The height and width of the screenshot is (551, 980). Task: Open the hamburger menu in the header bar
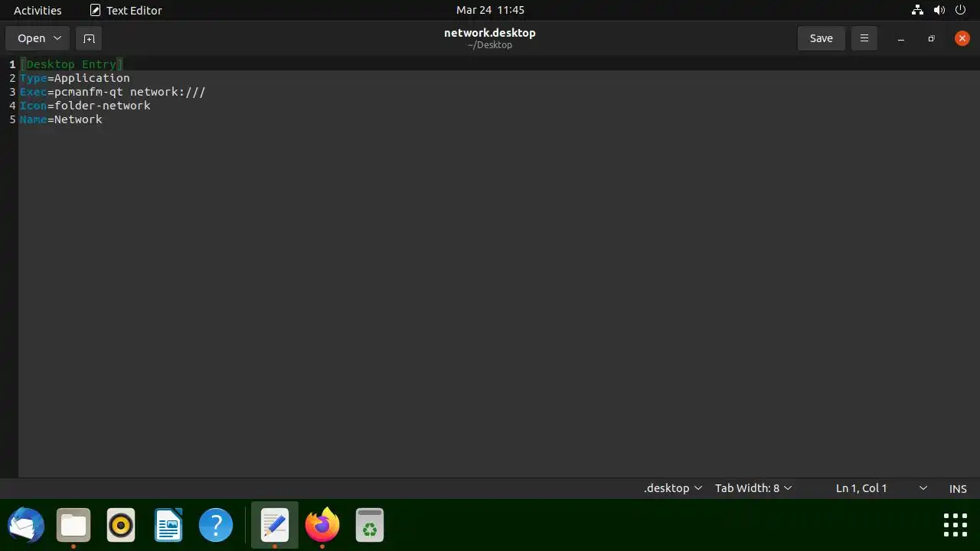[864, 38]
